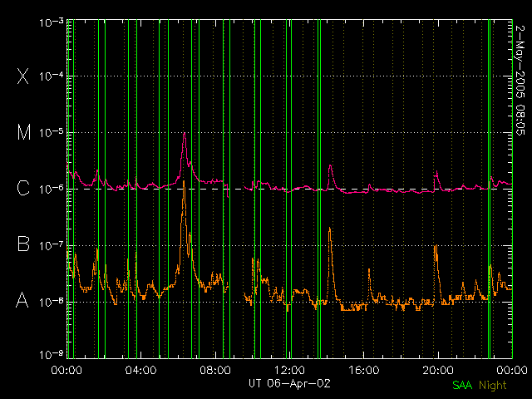Click the 04:00 time axis label
Image resolution: width=532 pixels, height=399 pixels.
pyautogui.click(x=140, y=370)
